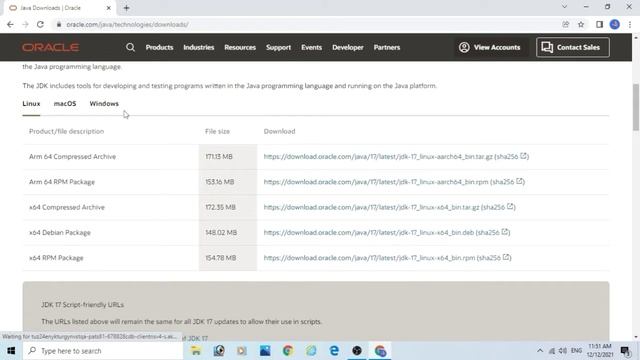Download the x64 RPM Package link
Image resolution: width=640 pixels, height=360 pixels.
tap(369, 258)
